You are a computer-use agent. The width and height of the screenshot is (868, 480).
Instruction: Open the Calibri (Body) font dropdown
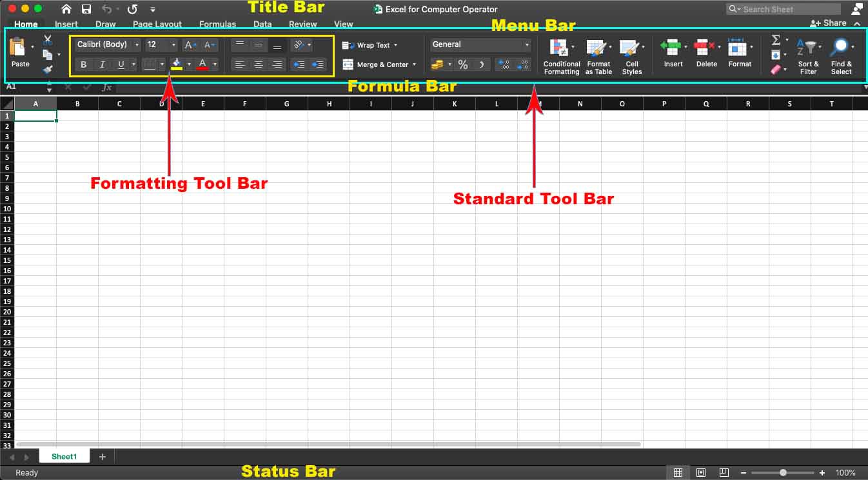(108, 44)
